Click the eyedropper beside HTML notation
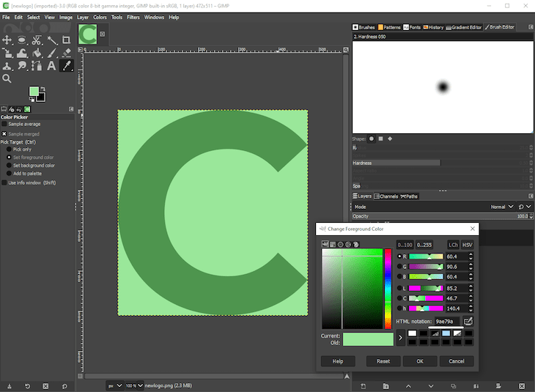 468,321
